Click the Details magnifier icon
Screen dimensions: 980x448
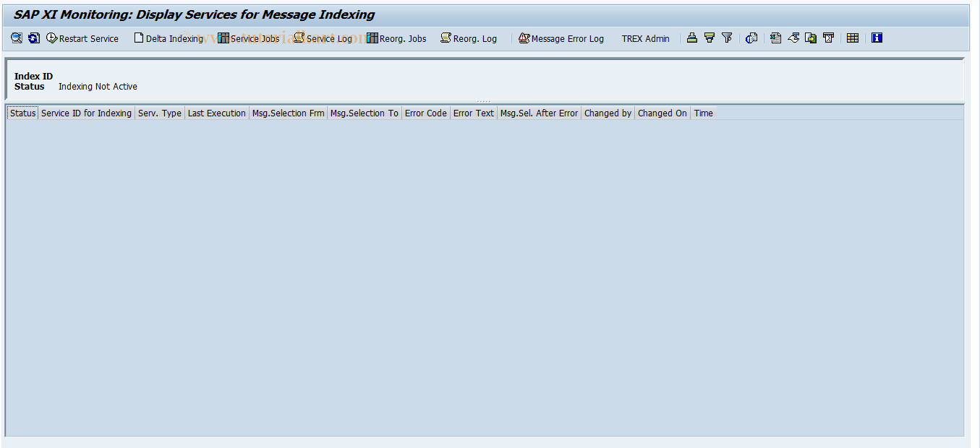[x=17, y=38]
